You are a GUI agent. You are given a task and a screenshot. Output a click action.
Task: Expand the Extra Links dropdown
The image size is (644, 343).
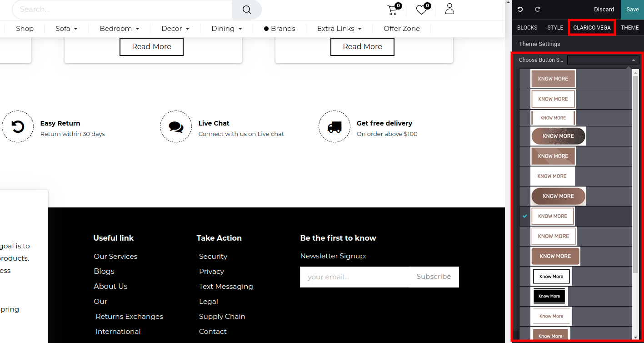pyautogui.click(x=339, y=29)
